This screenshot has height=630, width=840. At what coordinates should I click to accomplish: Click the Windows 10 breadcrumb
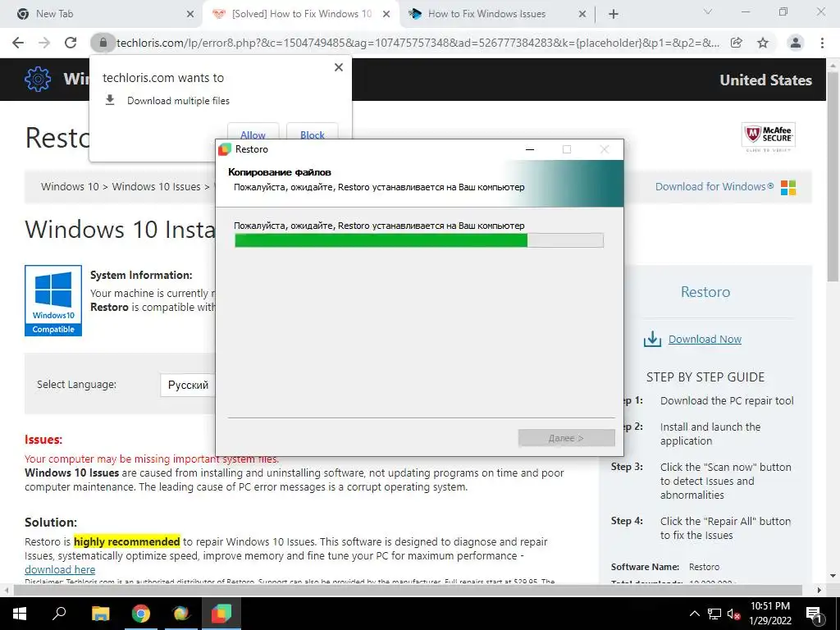(70, 186)
